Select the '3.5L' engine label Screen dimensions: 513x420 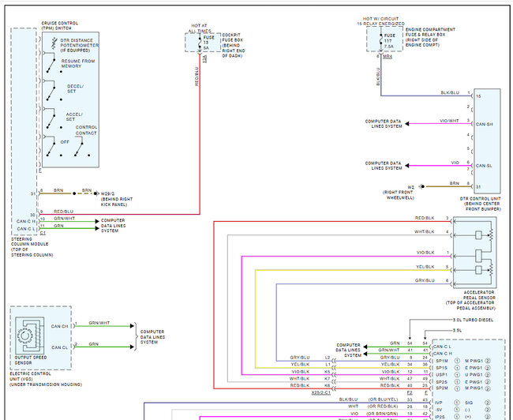pos(458,330)
